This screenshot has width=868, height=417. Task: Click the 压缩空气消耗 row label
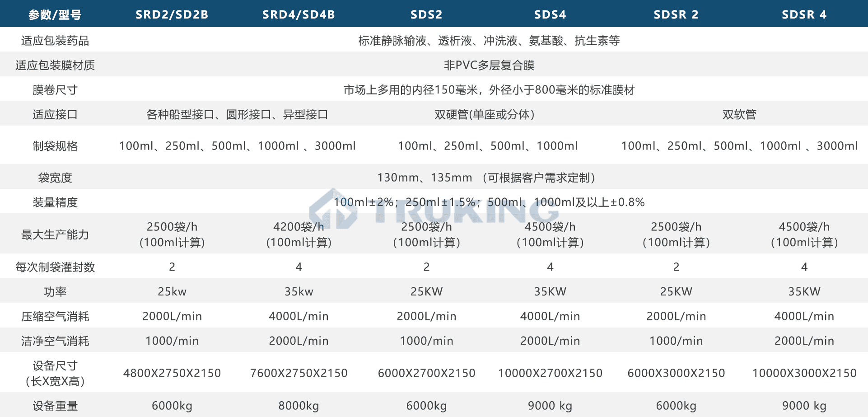pyautogui.click(x=55, y=316)
